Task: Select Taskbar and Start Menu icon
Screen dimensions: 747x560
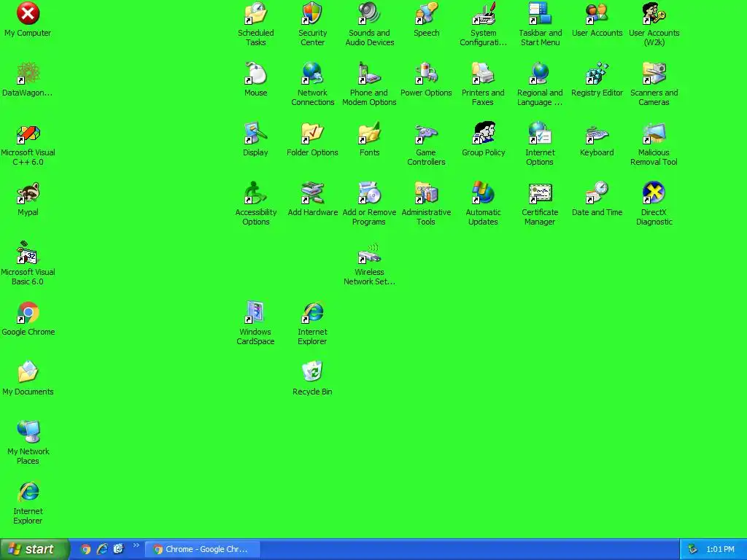Action: pos(540,13)
